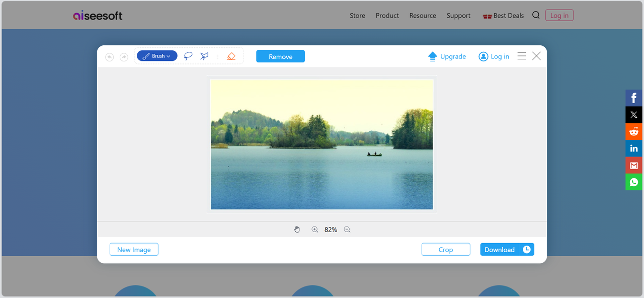Select the hand pan tool
This screenshot has width=644, height=298.
click(297, 230)
